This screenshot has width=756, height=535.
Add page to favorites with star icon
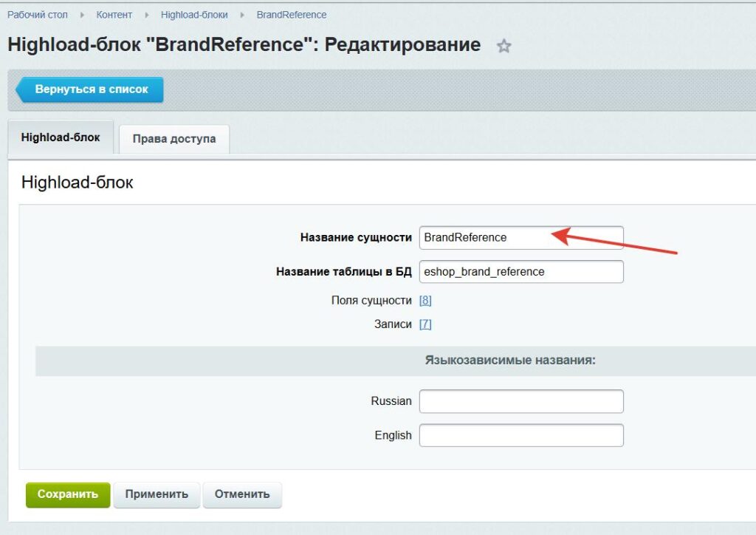504,46
